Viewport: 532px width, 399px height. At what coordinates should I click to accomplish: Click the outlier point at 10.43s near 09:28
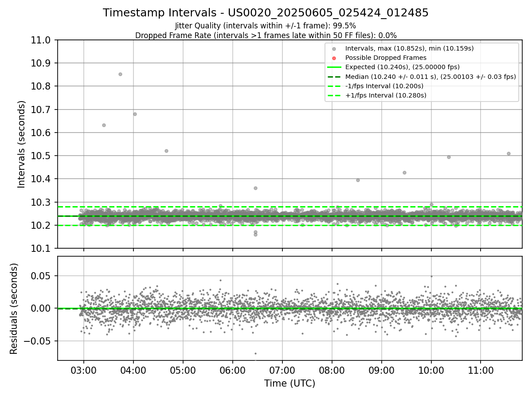pos(404,172)
